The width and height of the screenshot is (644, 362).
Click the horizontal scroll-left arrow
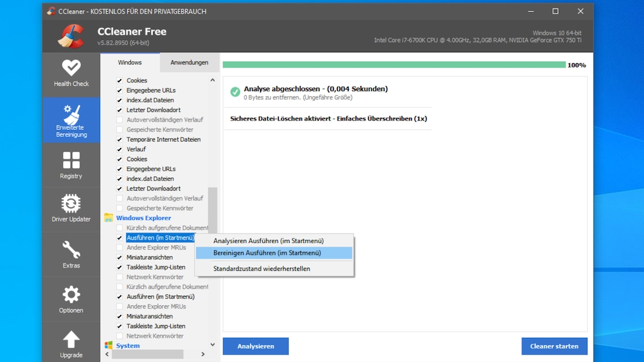[x=107, y=354]
